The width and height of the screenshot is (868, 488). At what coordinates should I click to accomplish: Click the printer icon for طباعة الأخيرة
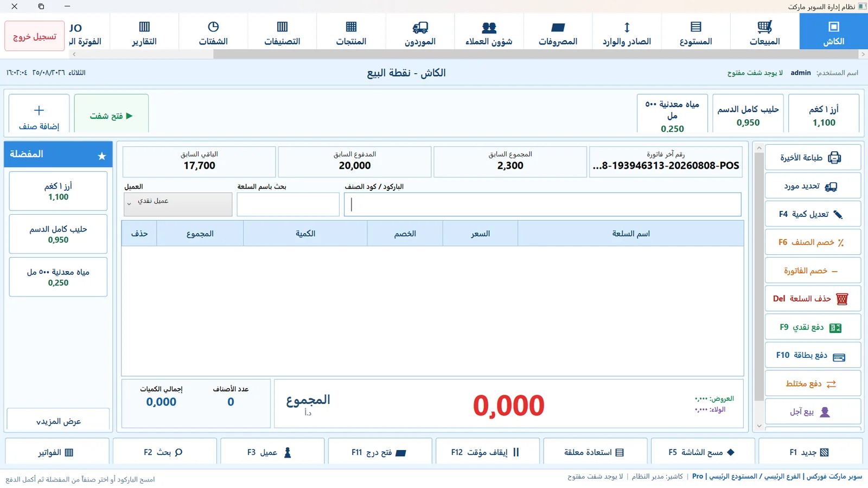tap(834, 158)
